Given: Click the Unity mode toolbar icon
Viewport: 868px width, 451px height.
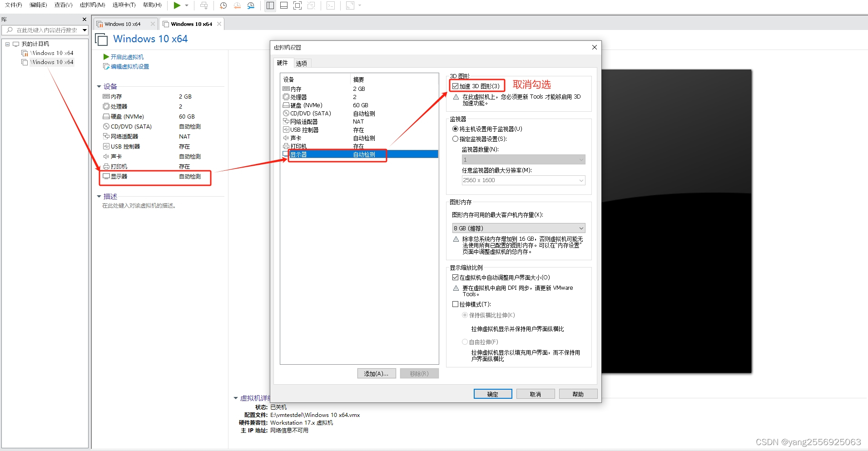Looking at the screenshot, I should click(311, 5).
